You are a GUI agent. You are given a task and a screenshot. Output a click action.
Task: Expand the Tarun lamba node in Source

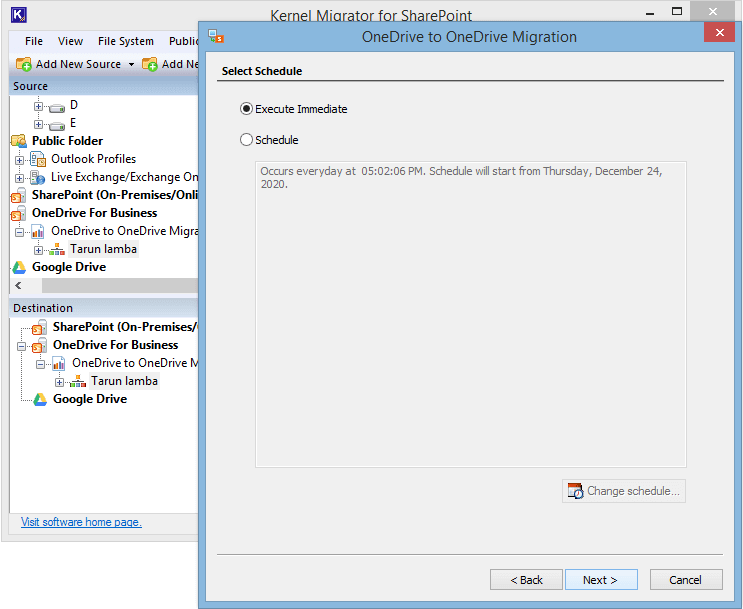38,250
